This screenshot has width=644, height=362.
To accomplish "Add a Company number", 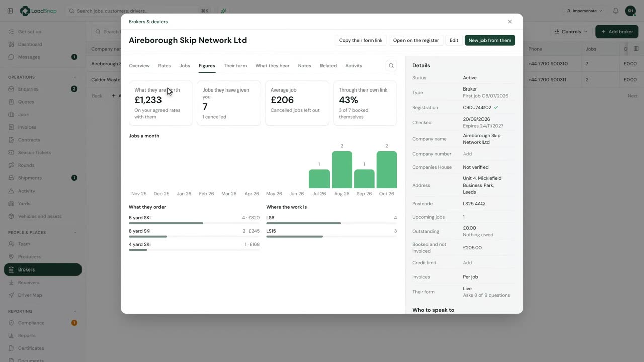I will pos(467,154).
